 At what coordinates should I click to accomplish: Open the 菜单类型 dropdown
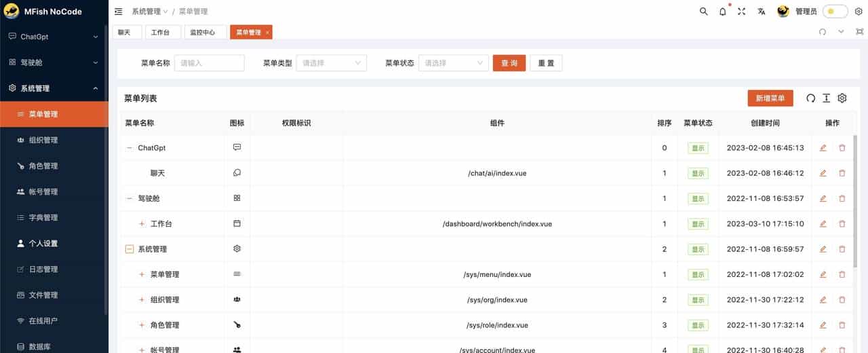332,63
